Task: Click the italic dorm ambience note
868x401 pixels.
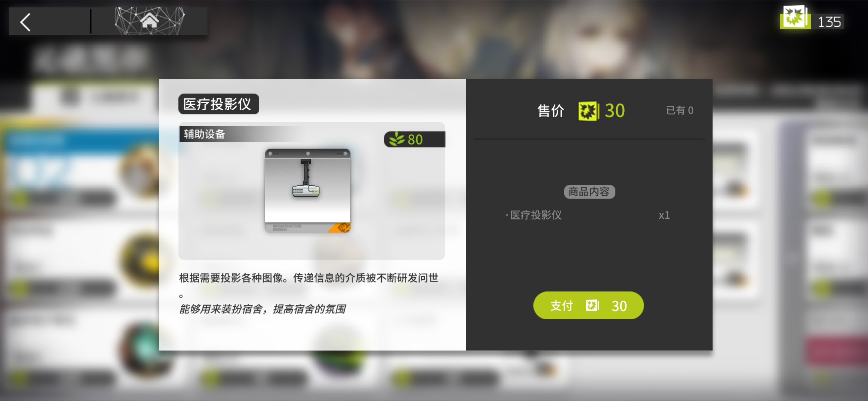Action: click(262, 309)
